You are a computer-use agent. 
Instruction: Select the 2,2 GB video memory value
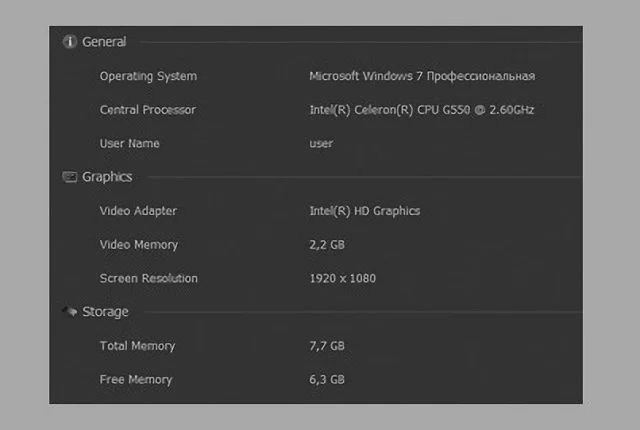pos(327,245)
